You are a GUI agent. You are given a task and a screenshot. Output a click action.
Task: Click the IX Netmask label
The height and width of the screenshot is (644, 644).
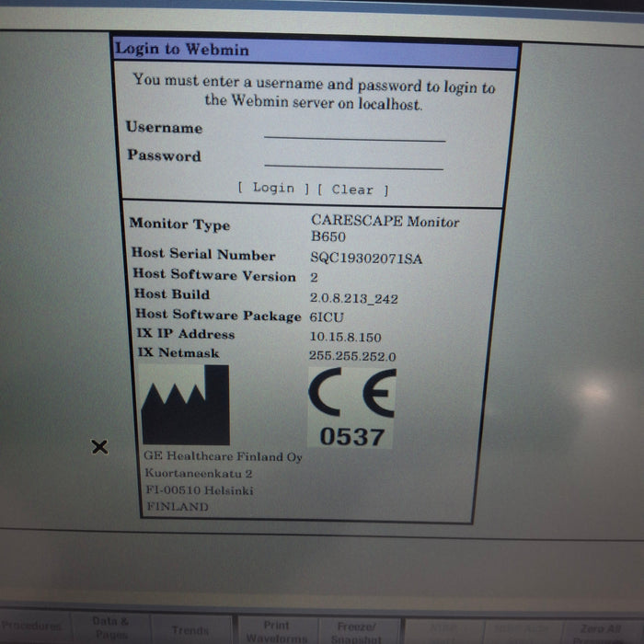(178, 352)
